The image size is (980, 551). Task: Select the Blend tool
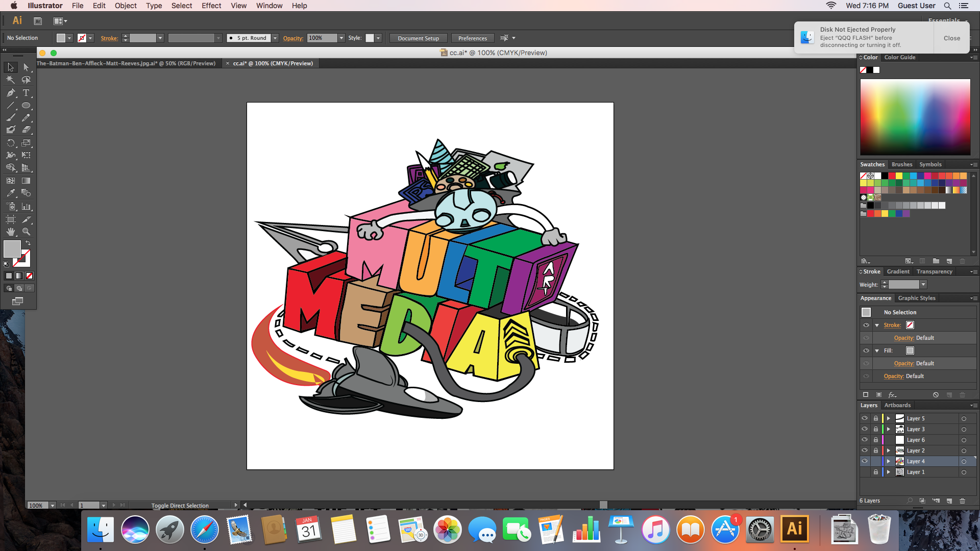(26, 193)
